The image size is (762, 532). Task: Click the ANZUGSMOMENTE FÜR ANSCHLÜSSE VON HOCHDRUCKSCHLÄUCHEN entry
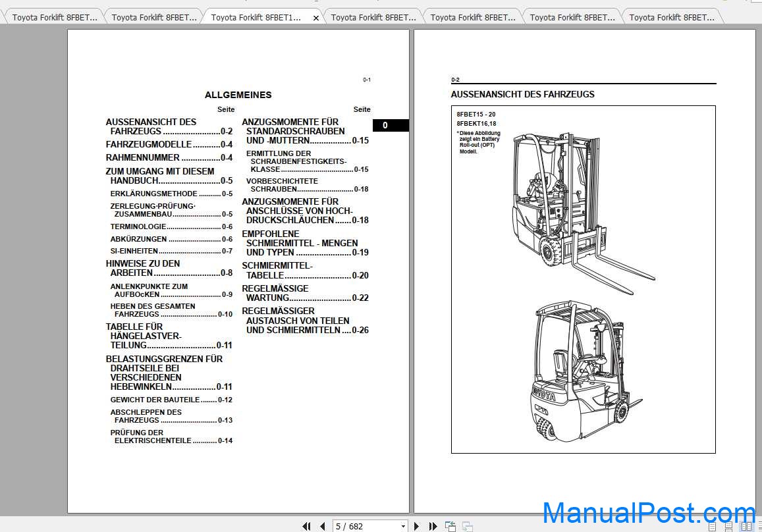point(305,211)
